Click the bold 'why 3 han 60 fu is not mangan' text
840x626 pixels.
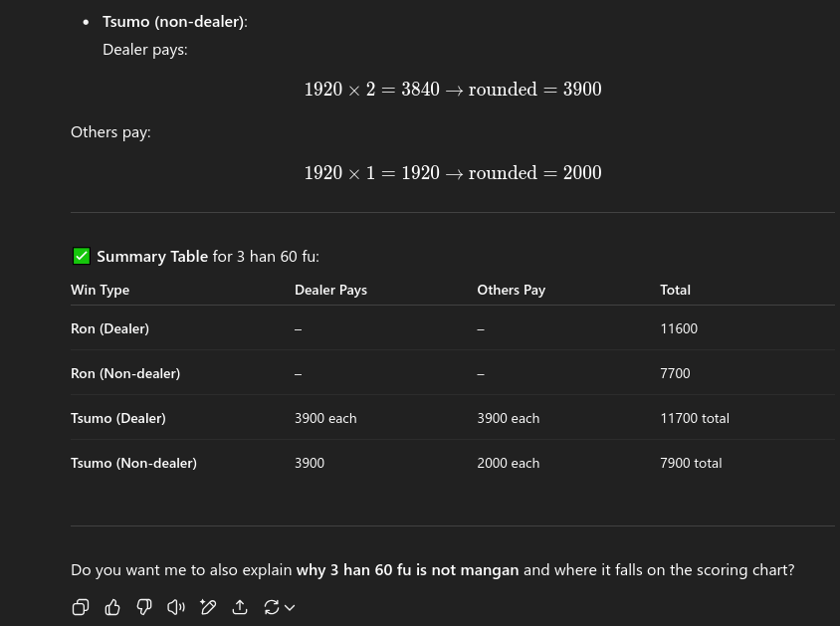click(407, 569)
